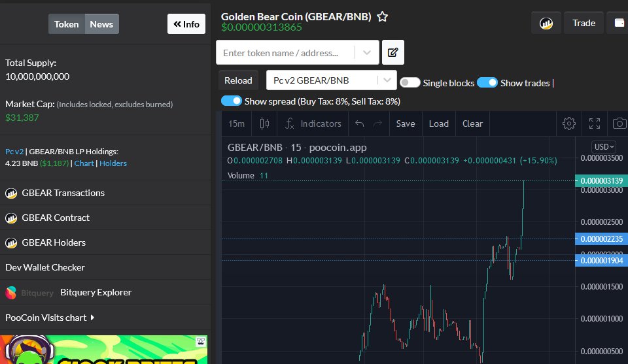
Task: Click the 0.000003139 current price label
Action: tap(602, 181)
